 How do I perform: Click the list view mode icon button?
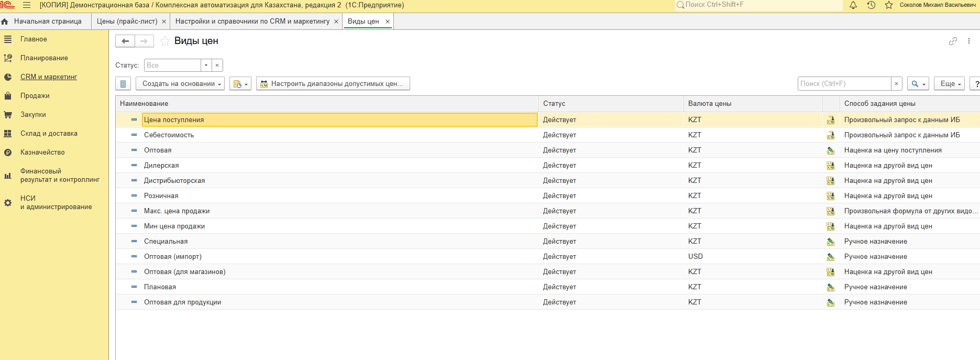pos(123,84)
